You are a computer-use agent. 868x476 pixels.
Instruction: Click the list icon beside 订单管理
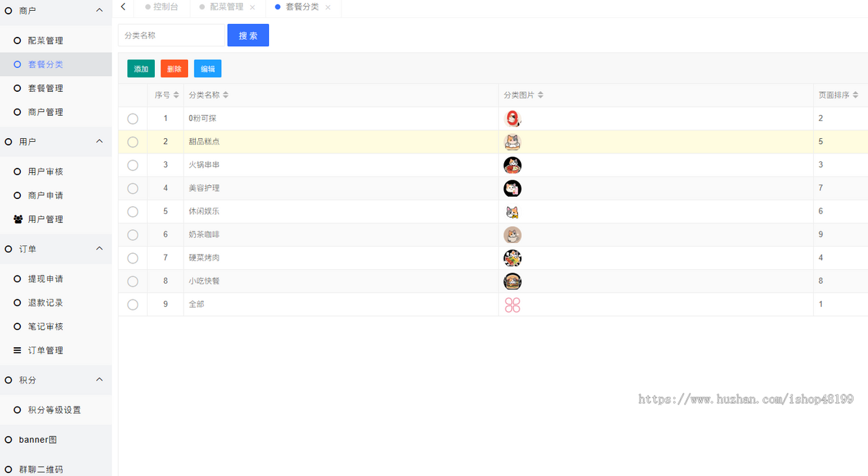(x=17, y=350)
